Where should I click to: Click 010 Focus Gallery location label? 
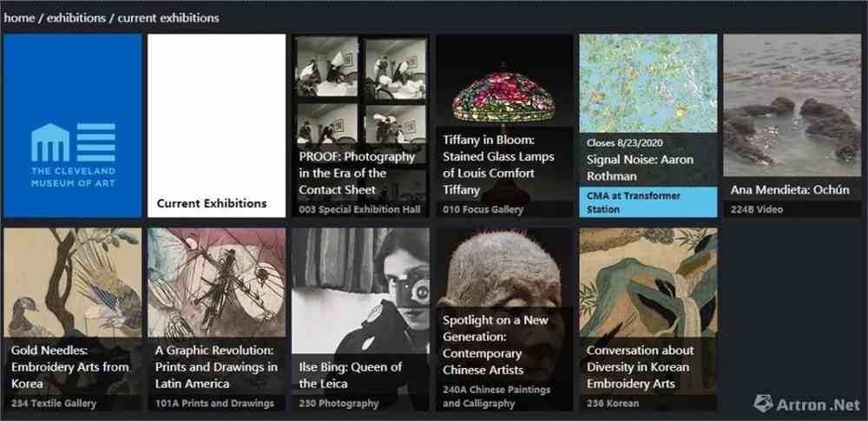[x=483, y=210]
